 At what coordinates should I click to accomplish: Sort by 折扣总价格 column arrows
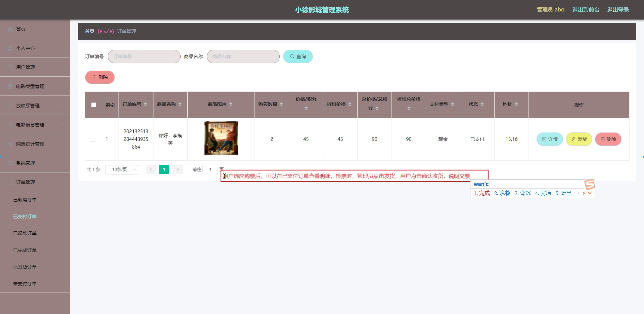pos(409,109)
